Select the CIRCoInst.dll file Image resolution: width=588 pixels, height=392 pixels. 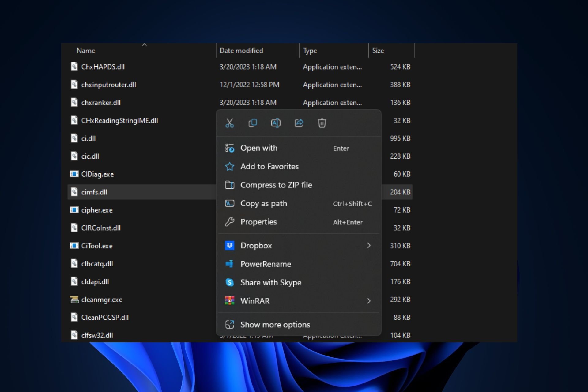(101, 228)
